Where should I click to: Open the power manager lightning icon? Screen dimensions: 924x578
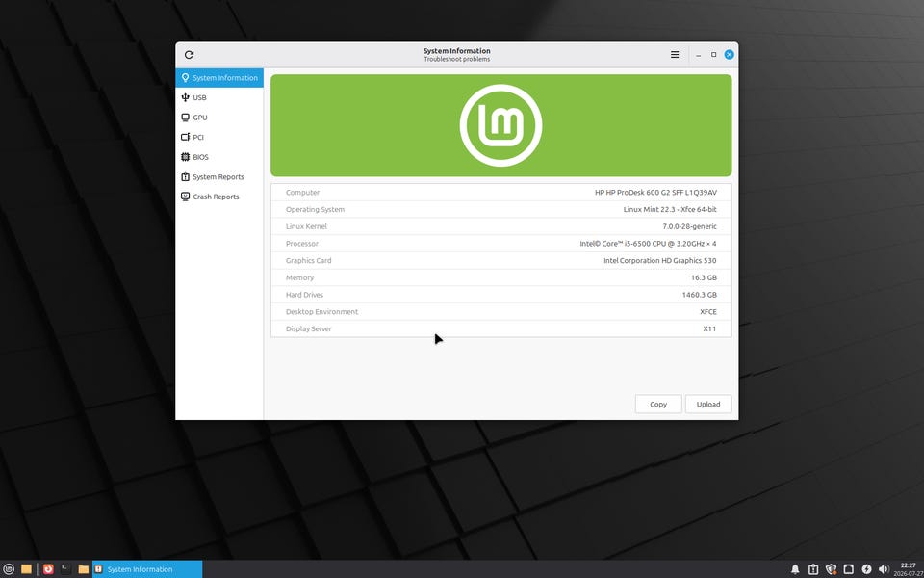tap(866, 569)
